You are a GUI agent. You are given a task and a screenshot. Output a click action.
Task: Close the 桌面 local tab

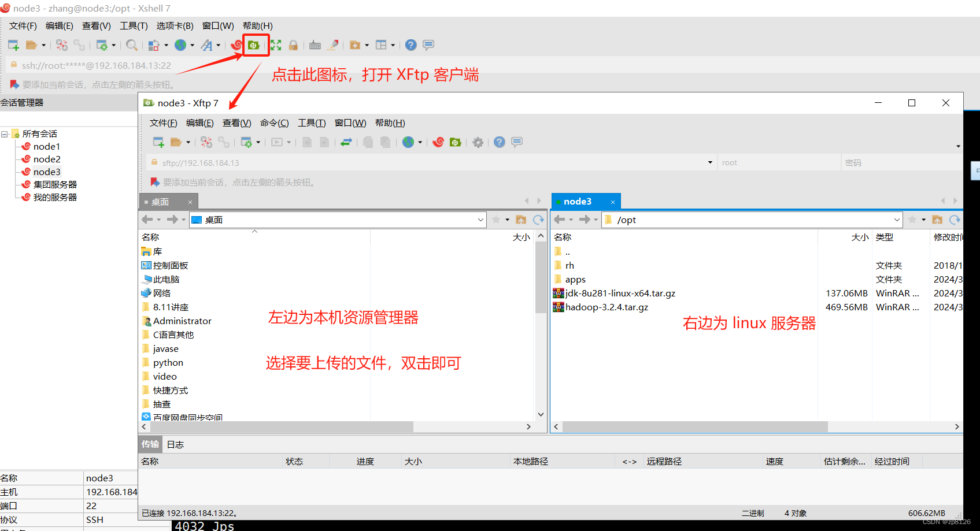point(190,202)
